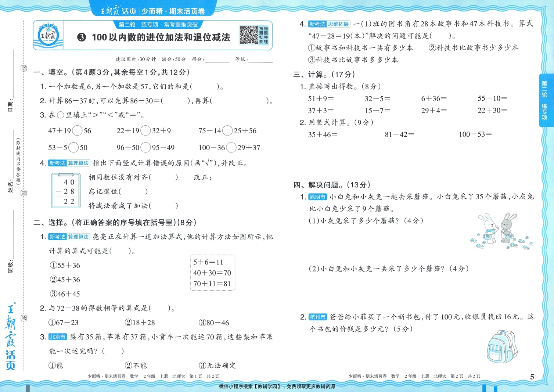Viewport: 554px width, 392px height.
Task: Click the 王朝霞 crown logo badge
Action: click(48, 35)
